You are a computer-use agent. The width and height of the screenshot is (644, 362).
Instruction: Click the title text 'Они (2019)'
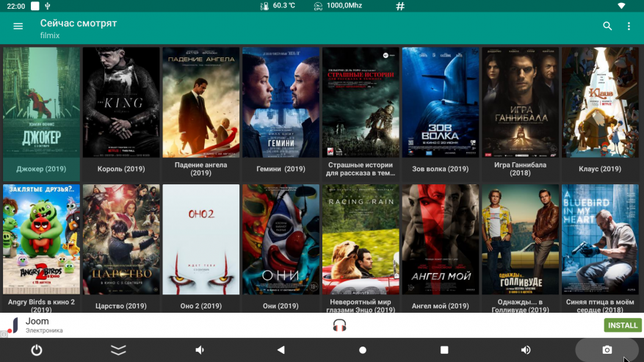tap(281, 306)
